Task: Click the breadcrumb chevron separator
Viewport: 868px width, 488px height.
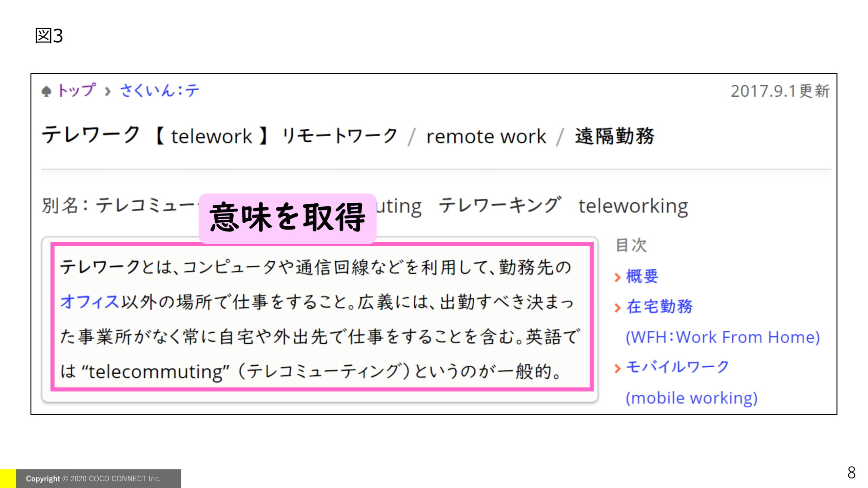Action: click(x=107, y=91)
